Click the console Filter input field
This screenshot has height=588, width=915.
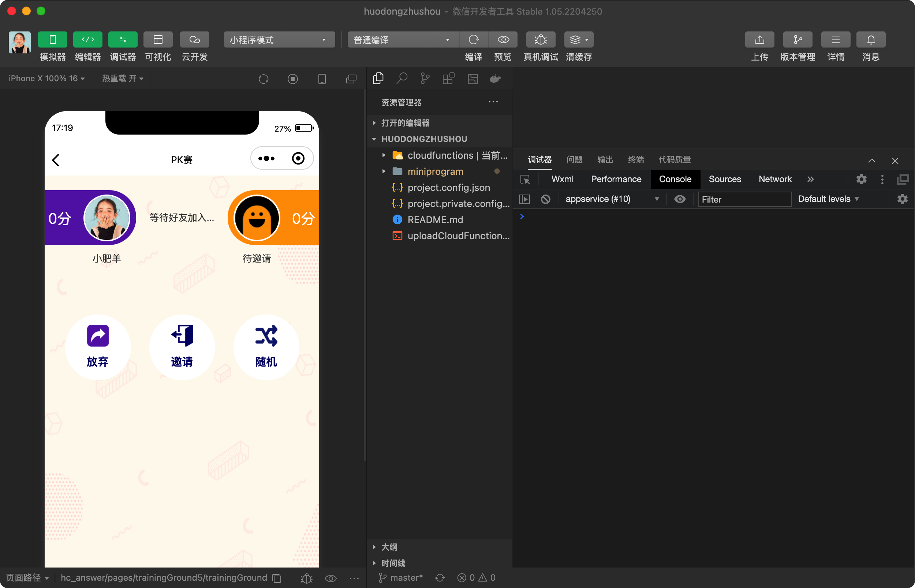tap(744, 199)
